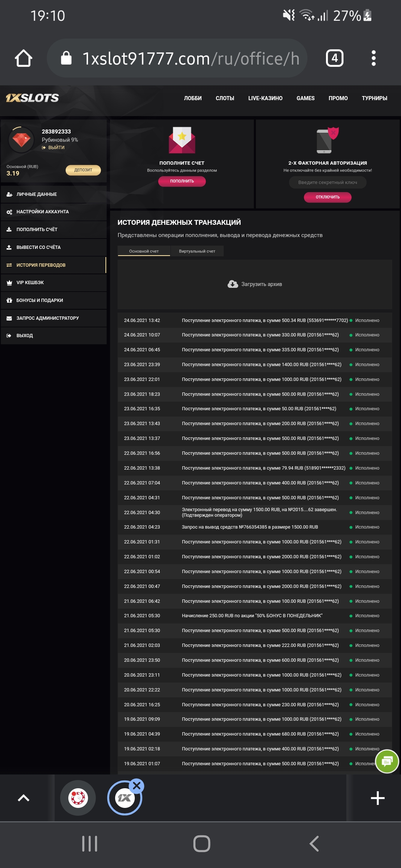
Task: Click the balance value 3.19
Action: tap(13, 173)
